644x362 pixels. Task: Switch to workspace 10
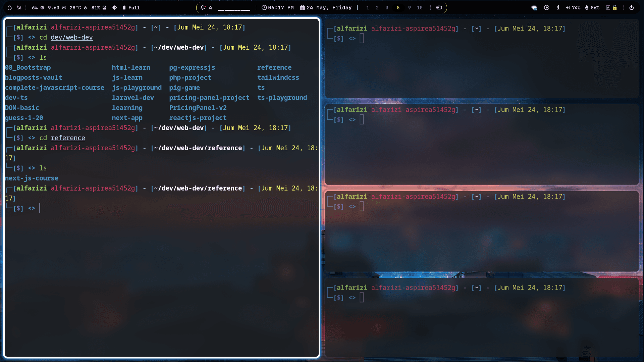click(420, 7)
